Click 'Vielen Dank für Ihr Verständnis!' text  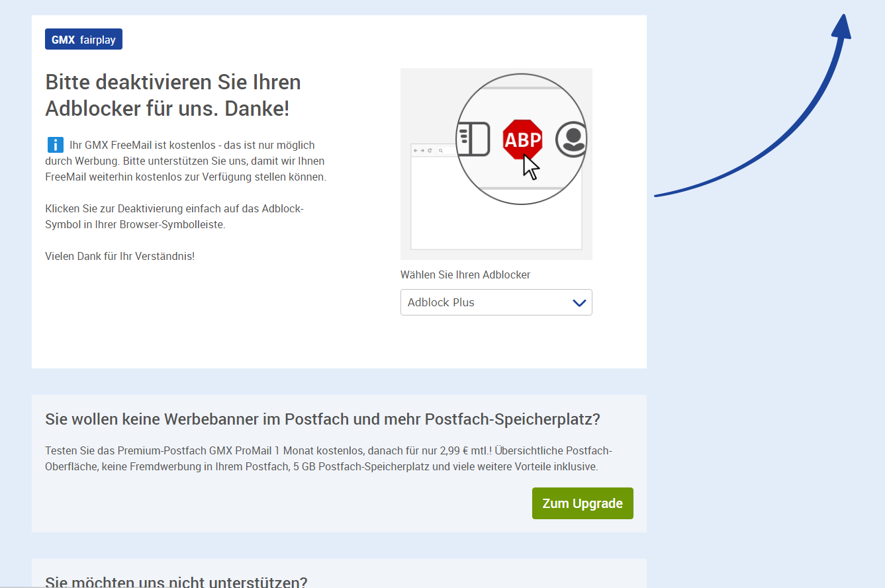(120, 256)
